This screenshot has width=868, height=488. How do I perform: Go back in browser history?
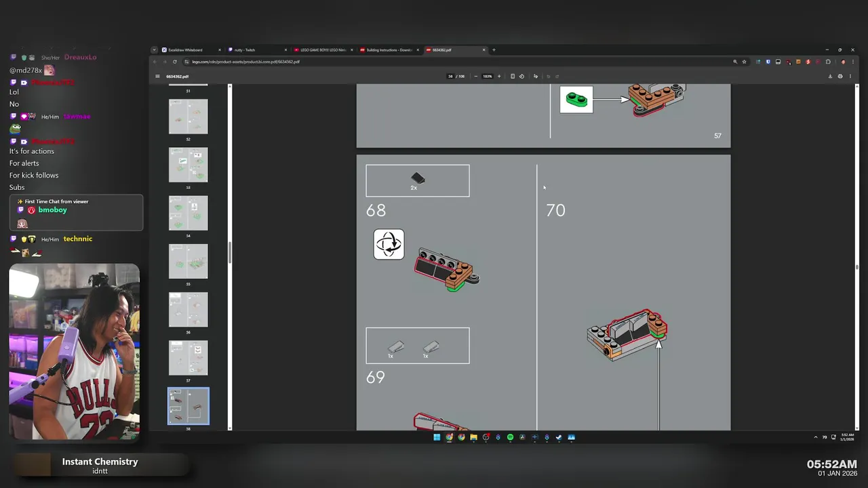tap(155, 62)
